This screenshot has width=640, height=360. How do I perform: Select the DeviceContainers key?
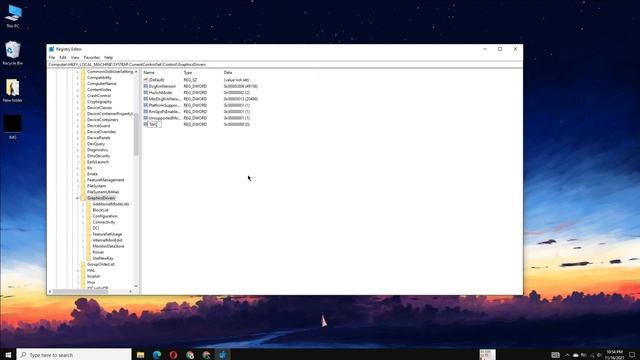[102, 120]
